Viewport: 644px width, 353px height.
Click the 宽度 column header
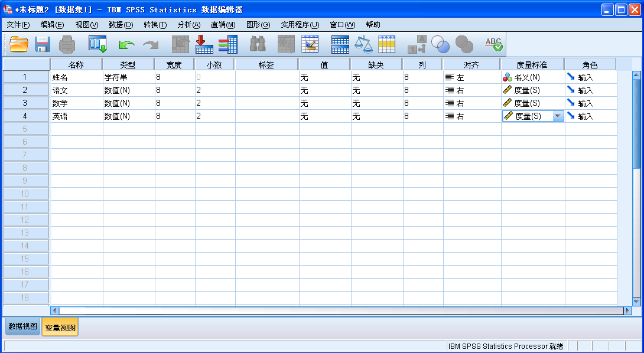point(174,64)
